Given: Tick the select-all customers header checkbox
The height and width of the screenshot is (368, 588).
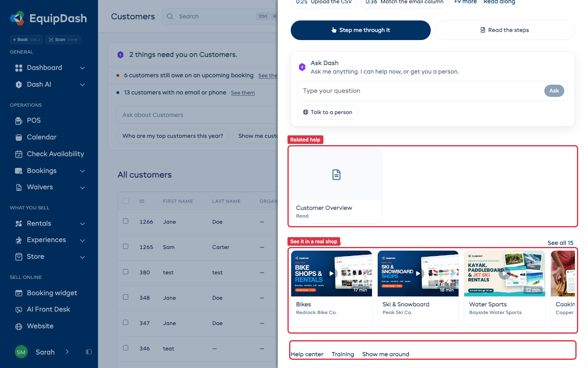Looking at the screenshot, I should click(126, 201).
